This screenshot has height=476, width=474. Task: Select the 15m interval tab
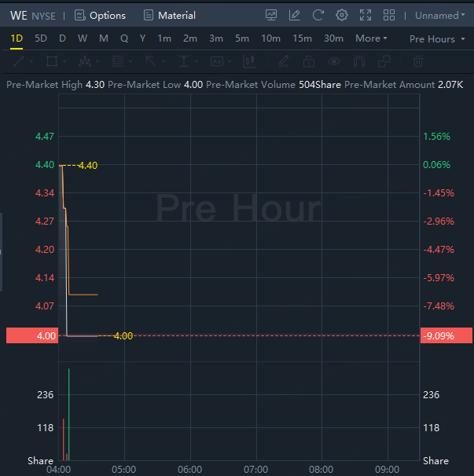(302, 38)
